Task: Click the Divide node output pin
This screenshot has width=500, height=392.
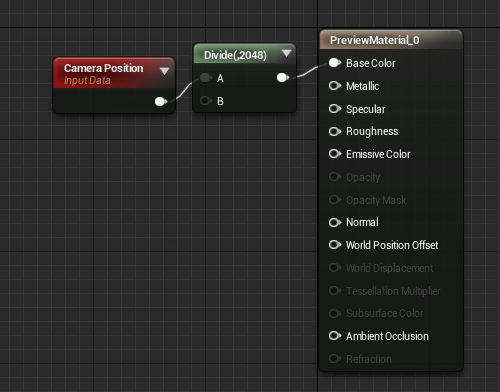Action: (283, 78)
